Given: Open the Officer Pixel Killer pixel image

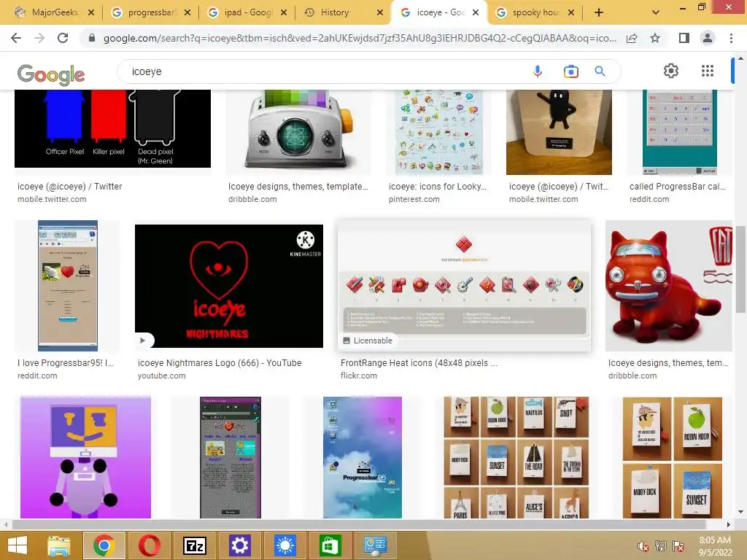Looking at the screenshot, I should coord(112,128).
